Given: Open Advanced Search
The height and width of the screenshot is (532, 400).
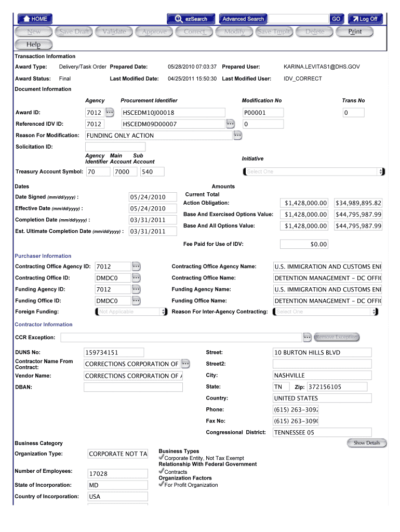Looking at the screenshot, I should (x=243, y=19).
